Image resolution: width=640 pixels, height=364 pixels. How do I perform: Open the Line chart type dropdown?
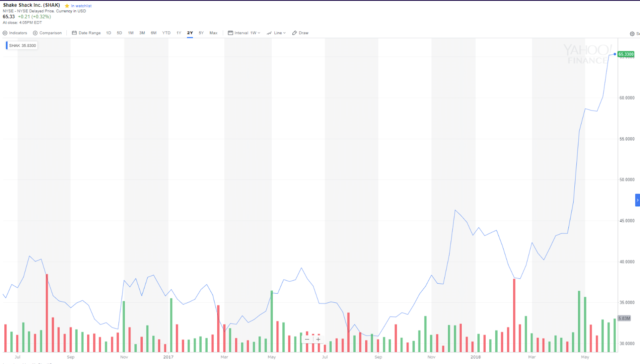(x=276, y=33)
